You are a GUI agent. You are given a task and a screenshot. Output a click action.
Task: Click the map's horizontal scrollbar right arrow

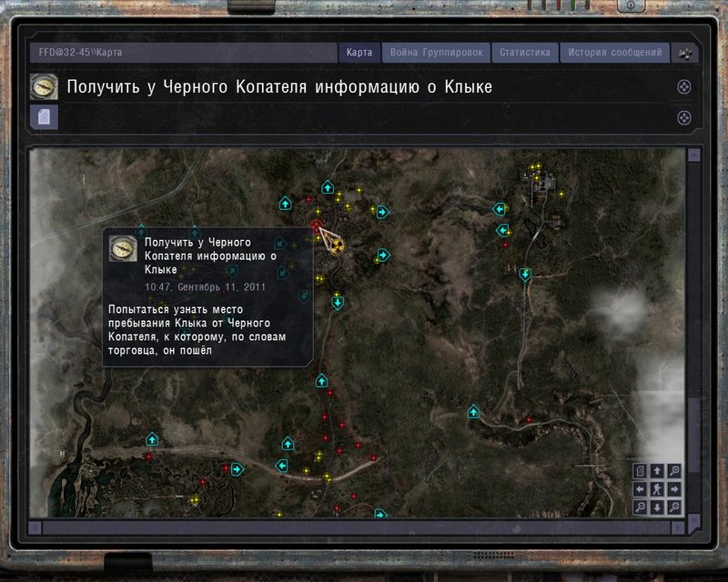pyautogui.click(x=678, y=527)
